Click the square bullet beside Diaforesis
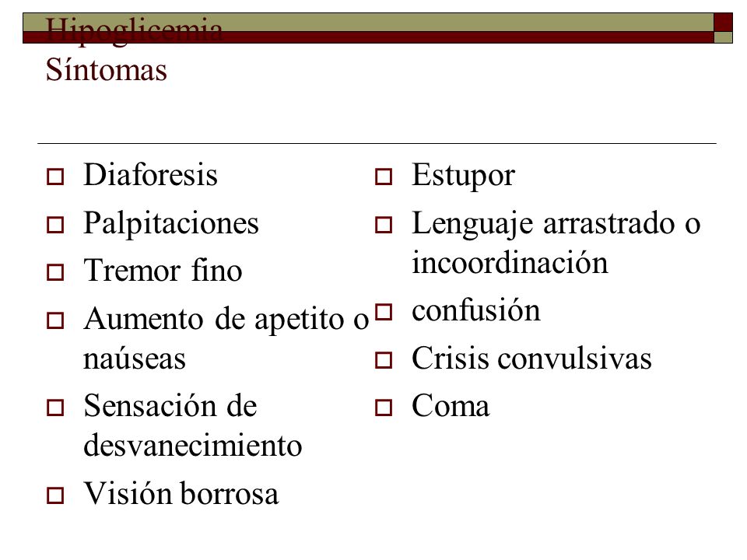Screen dimensions: 747x560 pos(55,177)
